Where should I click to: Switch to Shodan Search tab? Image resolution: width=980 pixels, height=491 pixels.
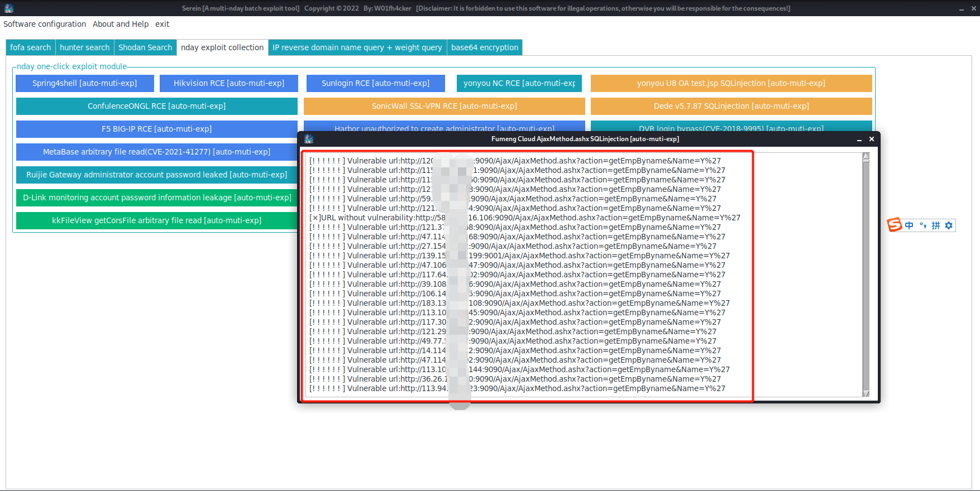[x=145, y=47]
